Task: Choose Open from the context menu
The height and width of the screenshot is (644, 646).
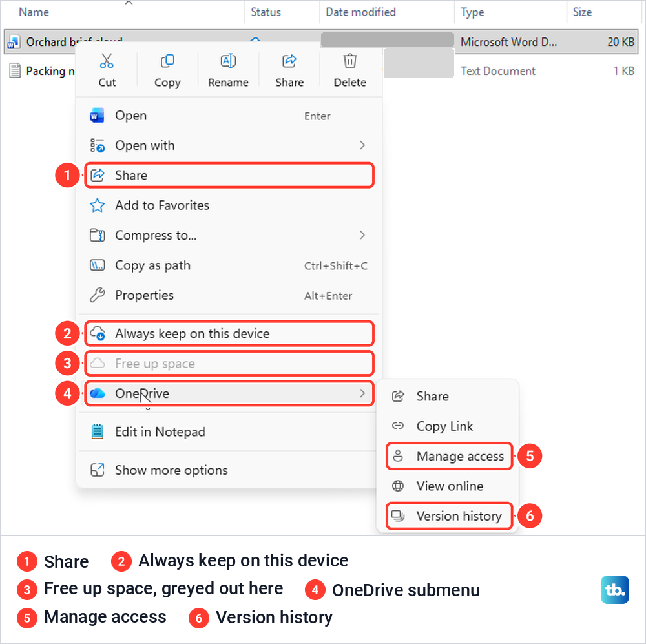Action: 229,116
